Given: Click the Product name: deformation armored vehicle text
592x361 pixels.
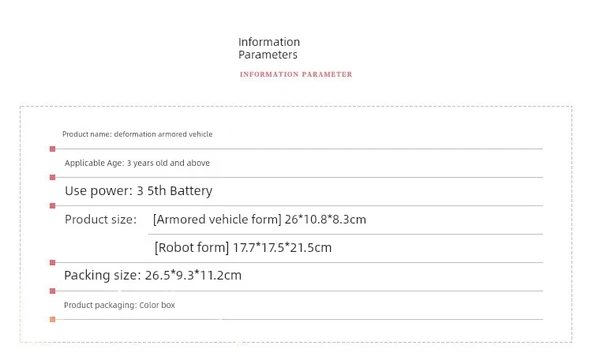Looking at the screenshot, I should [x=137, y=134].
